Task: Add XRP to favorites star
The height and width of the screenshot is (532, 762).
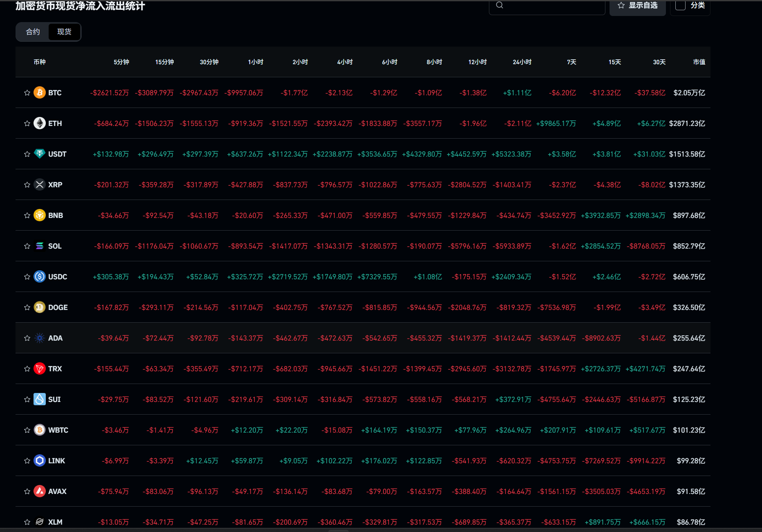Action: (x=27, y=185)
